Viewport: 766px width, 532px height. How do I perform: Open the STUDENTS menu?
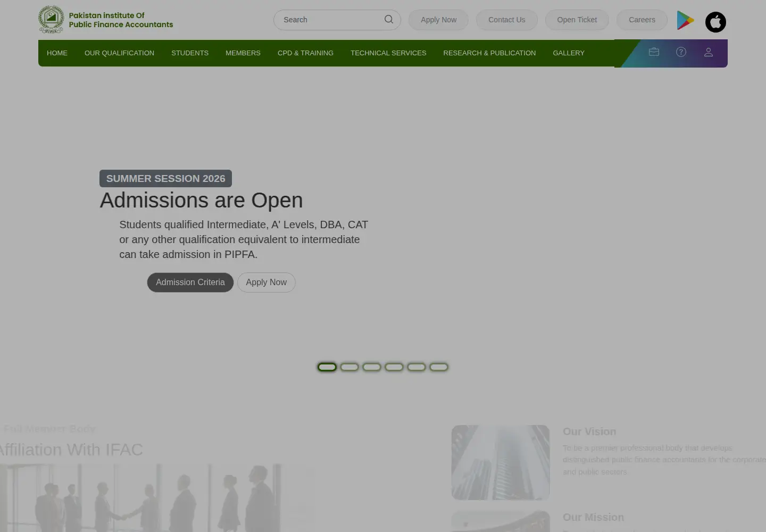(190, 53)
